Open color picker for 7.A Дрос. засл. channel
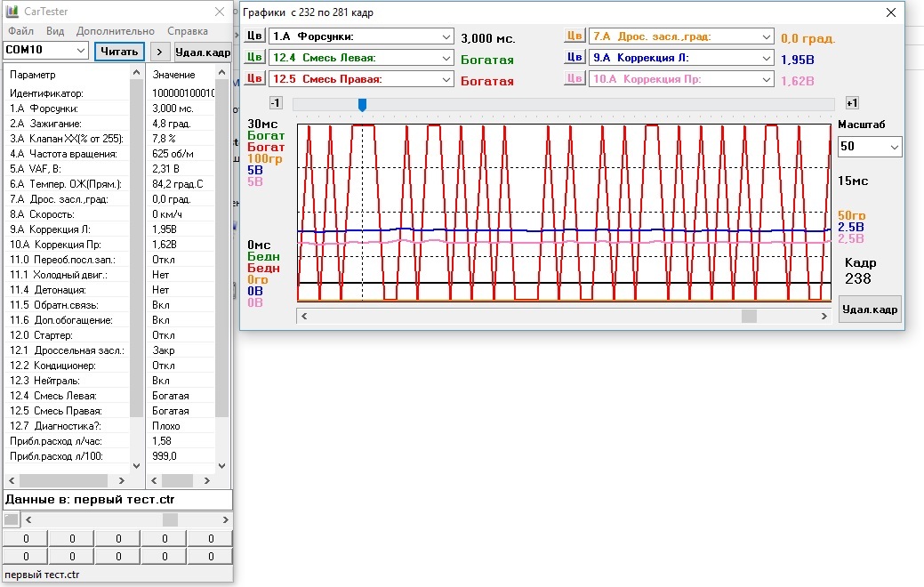924x587 pixels. click(574, 36)
